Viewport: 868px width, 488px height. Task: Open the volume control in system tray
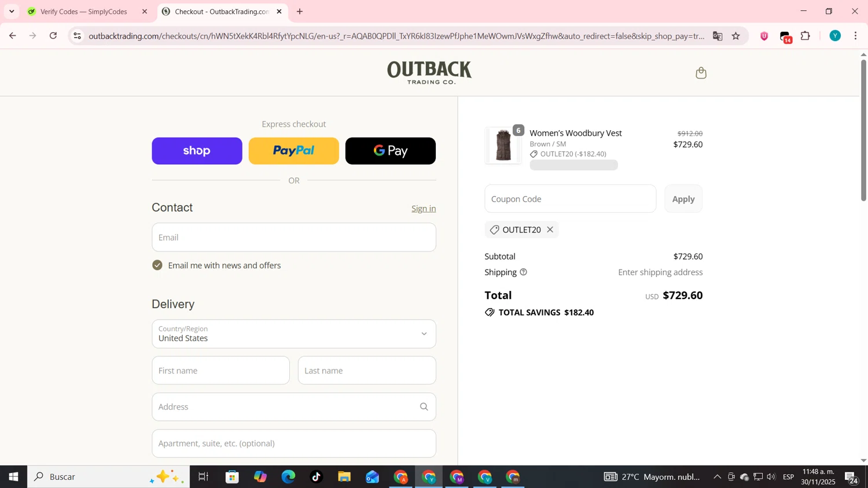click(771, 477)
